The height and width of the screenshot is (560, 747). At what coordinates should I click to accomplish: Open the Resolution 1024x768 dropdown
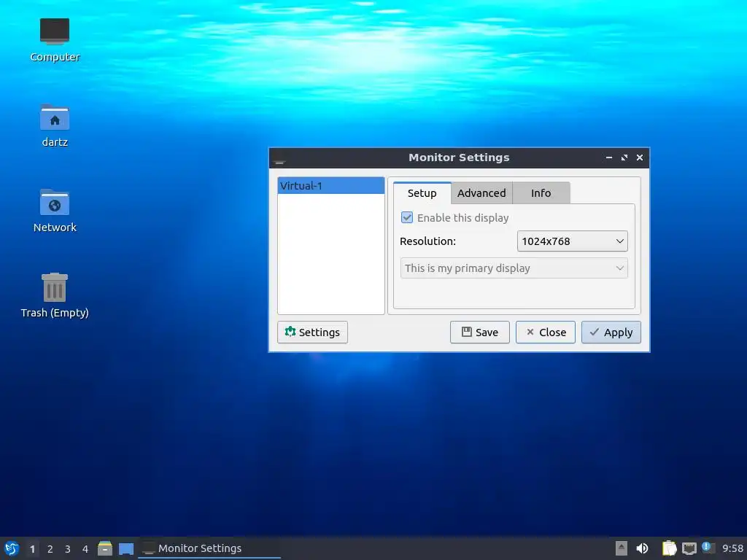click(x=572, y=241)
